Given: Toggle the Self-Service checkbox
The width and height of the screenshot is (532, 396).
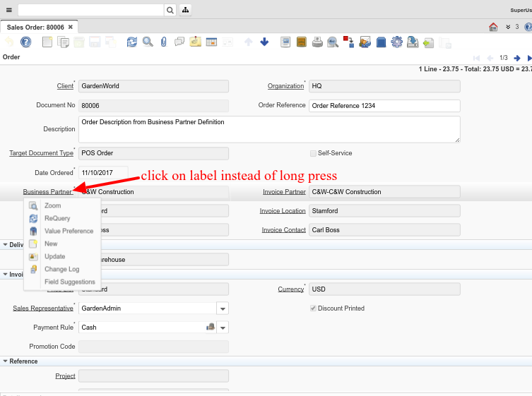Looking at the screenshot, I should point(313,153).
